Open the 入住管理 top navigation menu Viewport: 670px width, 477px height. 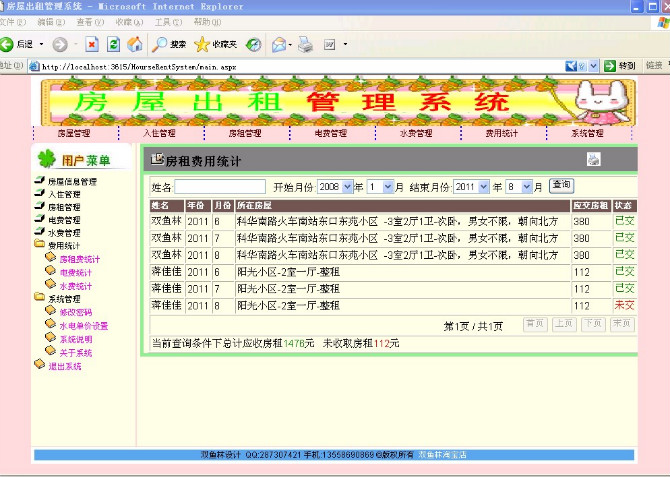159,133
